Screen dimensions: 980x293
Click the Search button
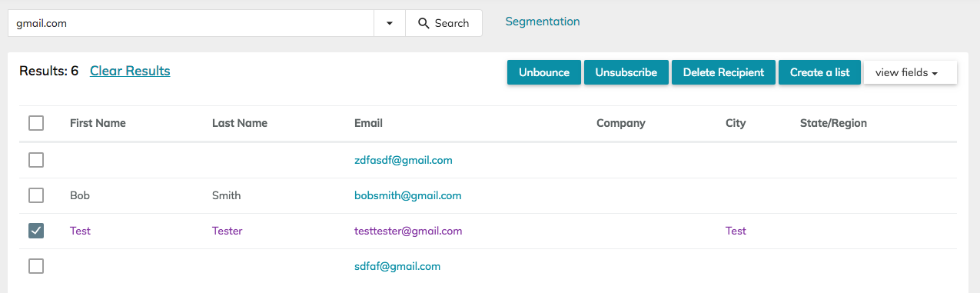[x=443, y=23]
